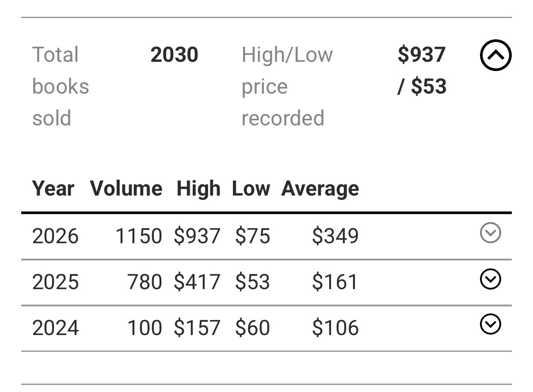
Task: Expand the 2026 row details chevron
Action: click(x=490, y=233)
